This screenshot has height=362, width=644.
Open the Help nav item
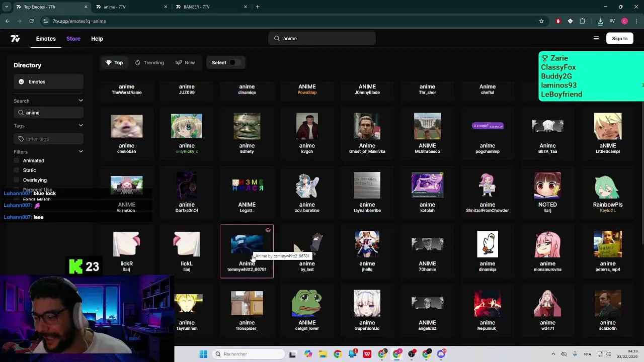(x=97, y=39)
